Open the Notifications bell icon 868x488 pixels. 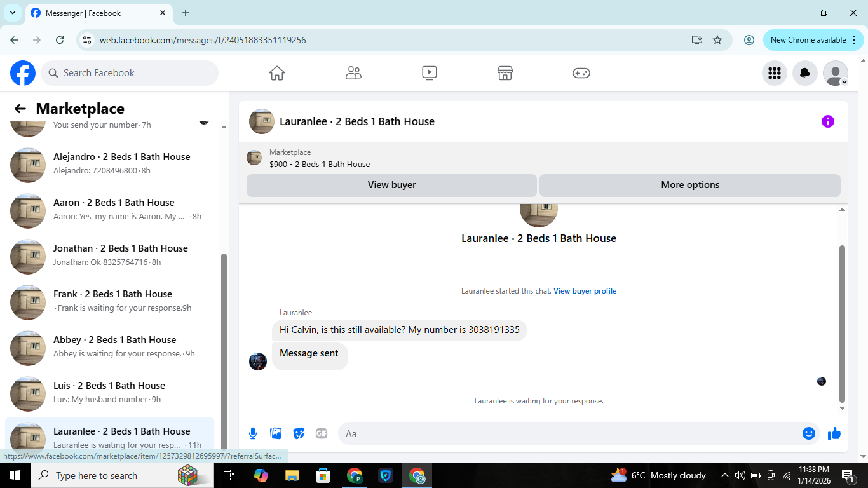click(805, 73)
